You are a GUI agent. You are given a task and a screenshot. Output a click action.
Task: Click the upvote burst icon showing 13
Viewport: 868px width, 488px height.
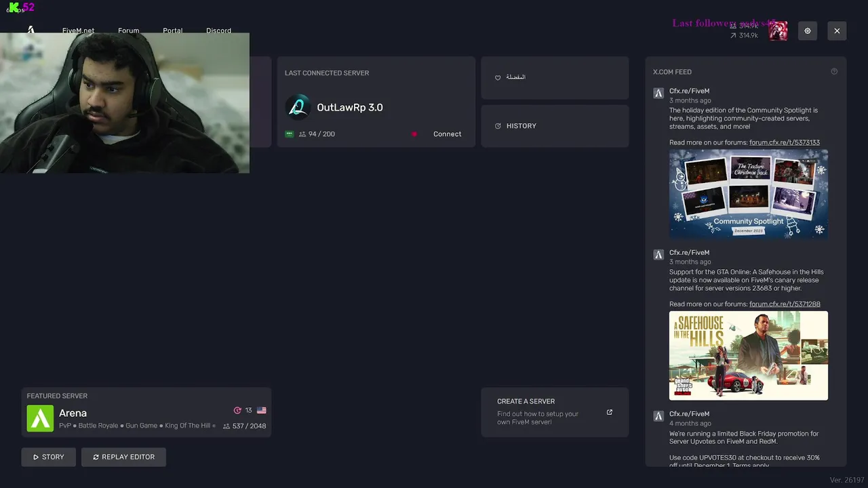click(237, 411)
